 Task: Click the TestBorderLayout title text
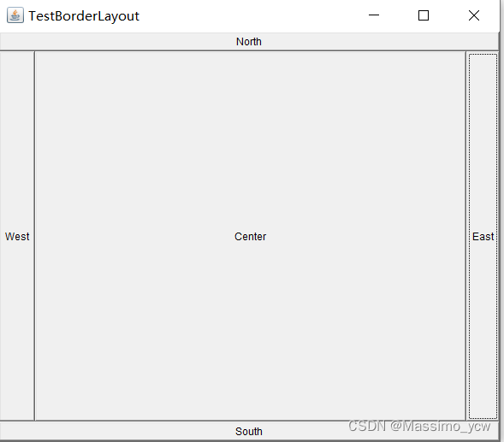(x=84, y=16)
